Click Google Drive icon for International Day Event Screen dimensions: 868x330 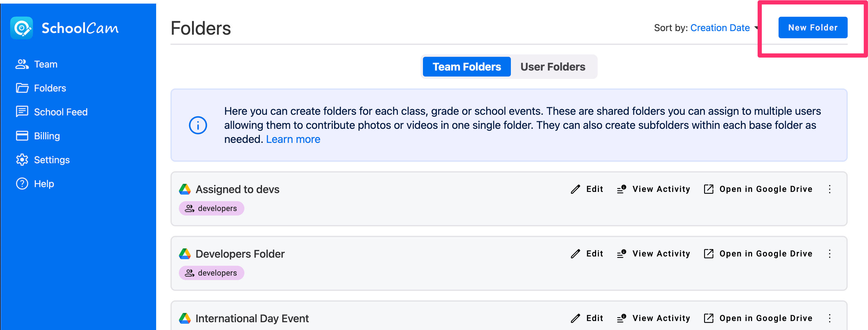click(185, 319)
